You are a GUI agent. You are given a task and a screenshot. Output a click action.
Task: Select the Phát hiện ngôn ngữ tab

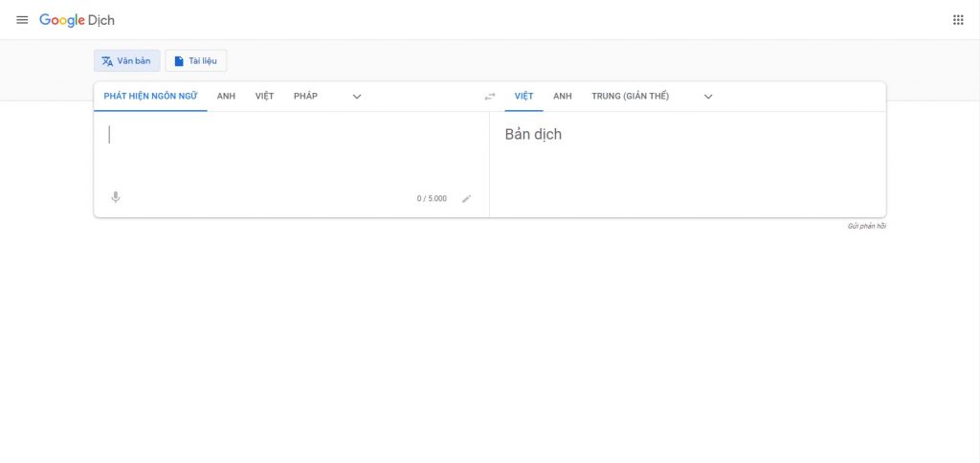coord(150,97)
